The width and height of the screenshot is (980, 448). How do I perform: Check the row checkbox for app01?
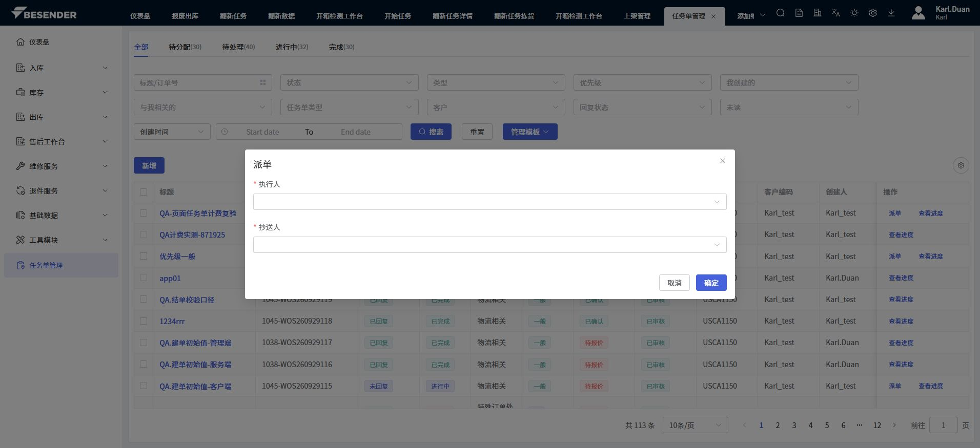point(144,278)
